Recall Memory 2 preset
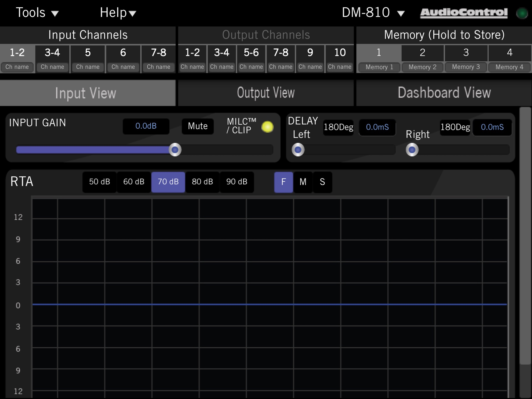This screenshot has width=532, height=399. (422, 58)
